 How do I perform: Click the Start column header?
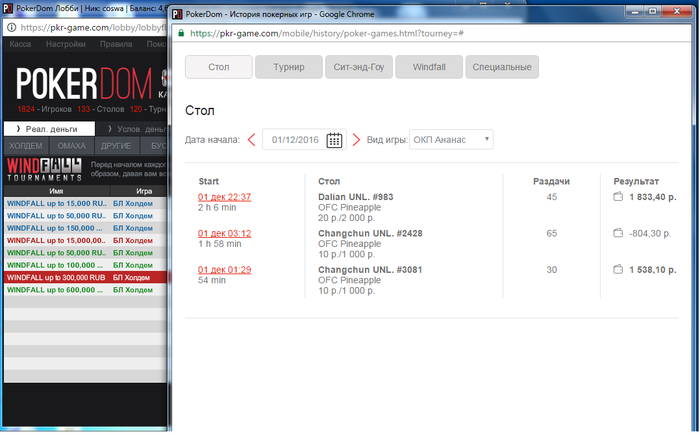pyautogui.click(x=208, y=181)
